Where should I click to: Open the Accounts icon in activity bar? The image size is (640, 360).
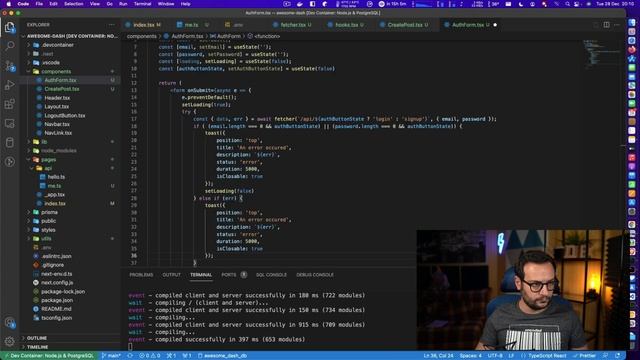(x=10, y=322)
